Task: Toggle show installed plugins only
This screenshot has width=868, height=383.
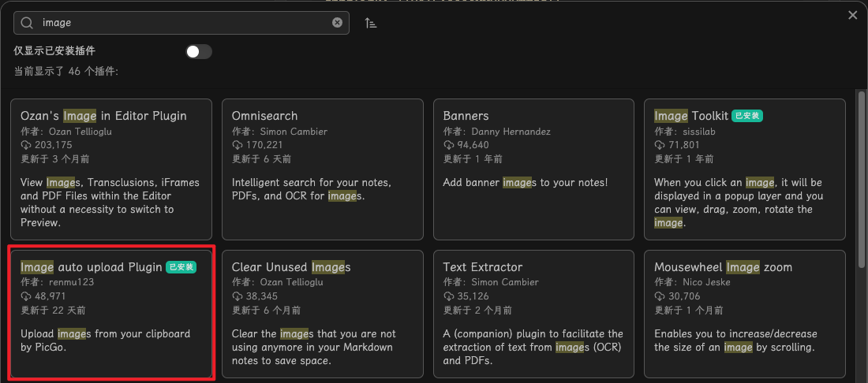Action: tap(199, 51)
